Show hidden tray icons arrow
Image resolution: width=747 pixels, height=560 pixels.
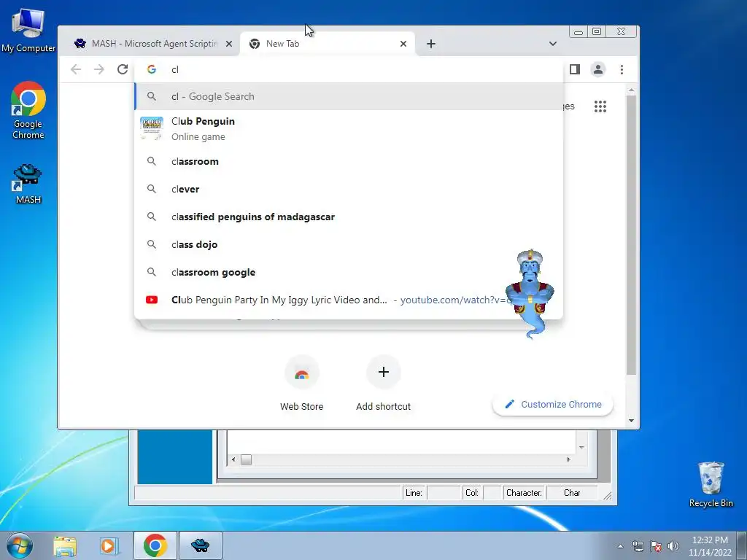(x=620, y=546)
